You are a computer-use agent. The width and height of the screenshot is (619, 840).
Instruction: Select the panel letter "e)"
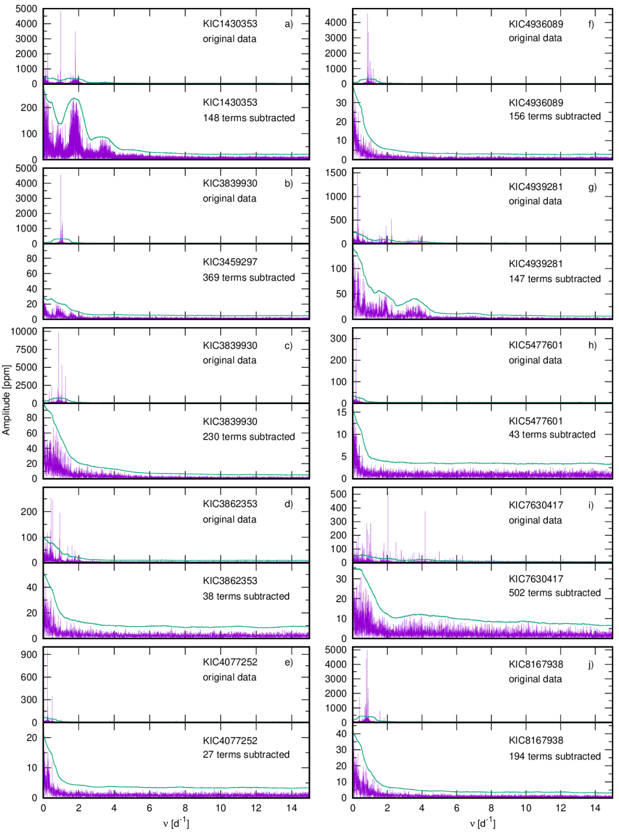coord(289,662)
